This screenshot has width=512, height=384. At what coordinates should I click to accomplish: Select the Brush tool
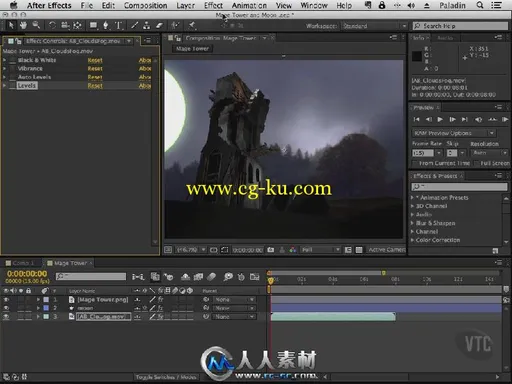pos(134,25)
